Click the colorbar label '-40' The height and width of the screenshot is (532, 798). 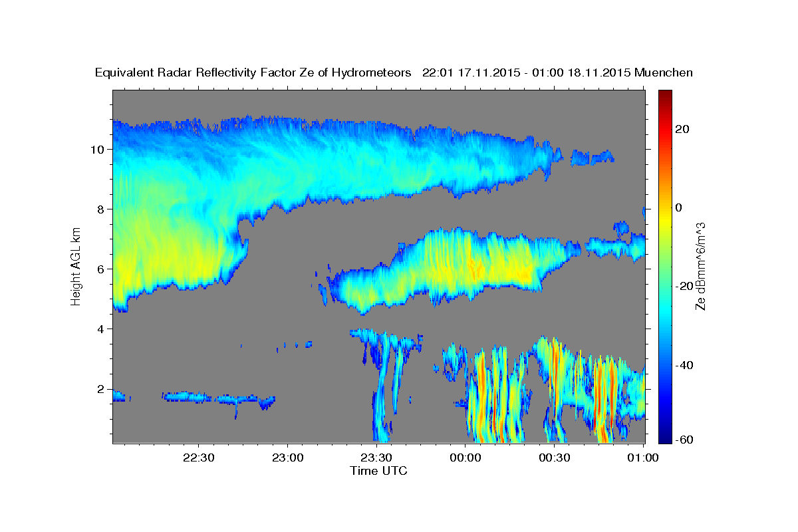(685, 364)
